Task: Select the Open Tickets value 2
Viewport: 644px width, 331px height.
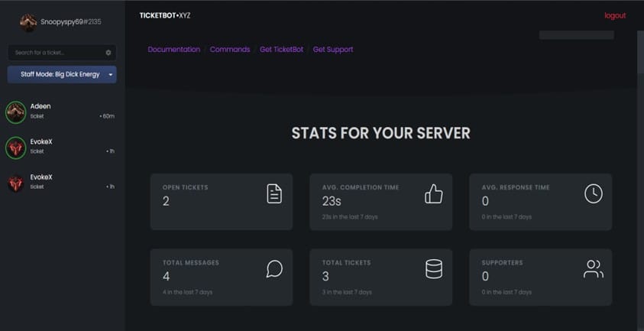Action: [x=166, y=201]
